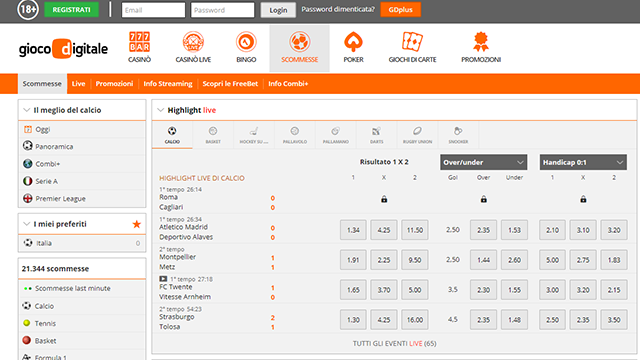Select the Basket sport tab icon
Screen dimensions: 640x360
(213, 131)
